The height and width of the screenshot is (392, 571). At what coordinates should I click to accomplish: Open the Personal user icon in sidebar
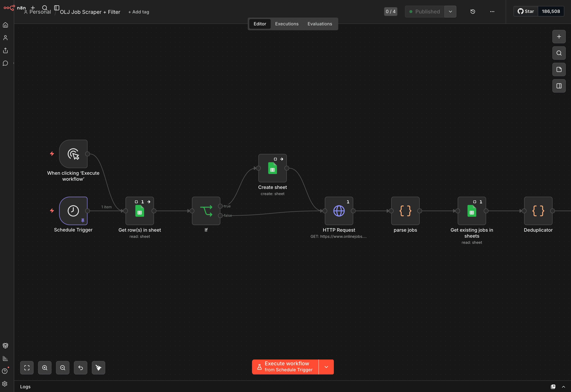click(5, 38)
